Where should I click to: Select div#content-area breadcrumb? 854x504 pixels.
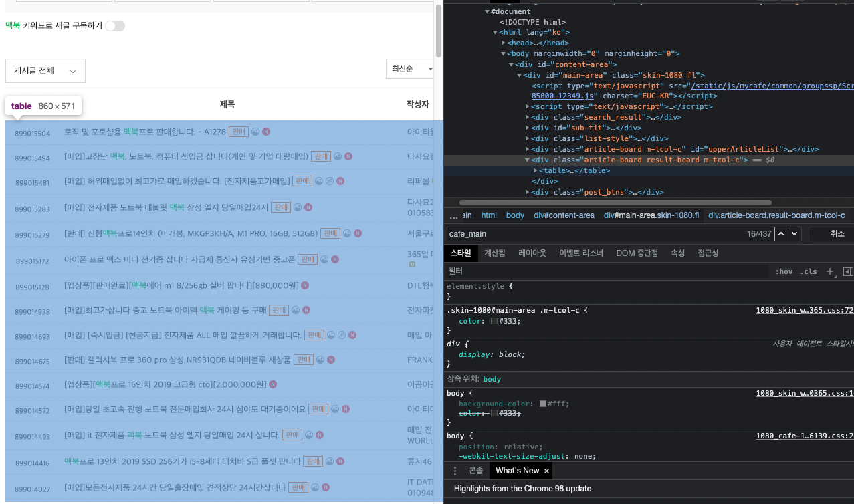click(564, 215)
